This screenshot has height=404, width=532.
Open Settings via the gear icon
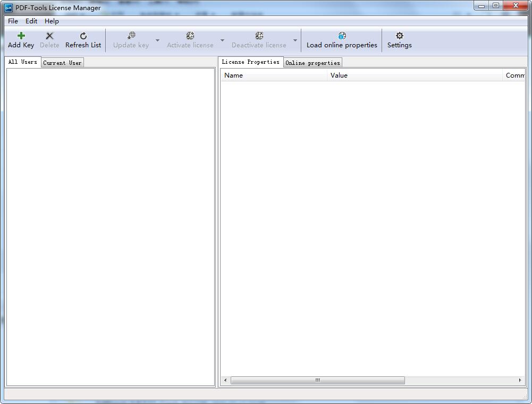click(400, 35)
